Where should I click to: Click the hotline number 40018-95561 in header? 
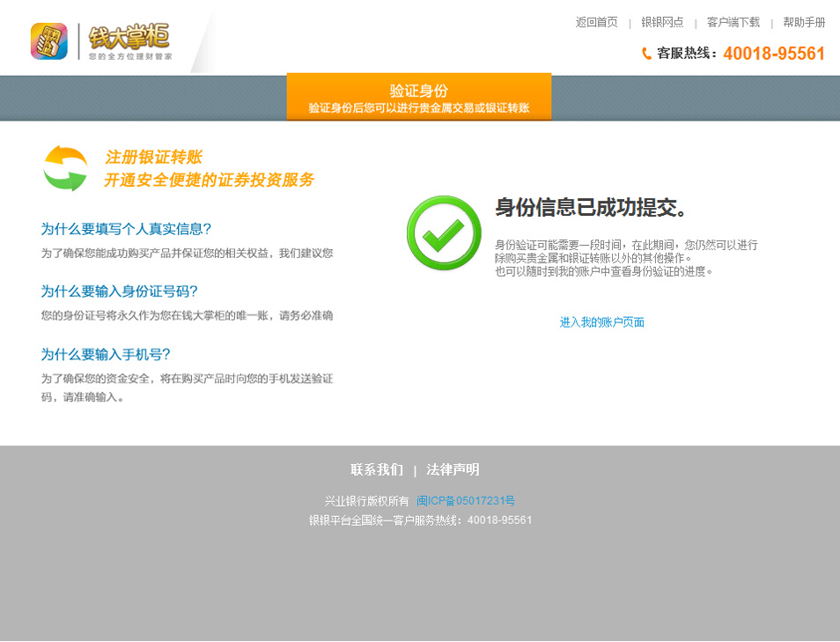[x=774, y=54]
